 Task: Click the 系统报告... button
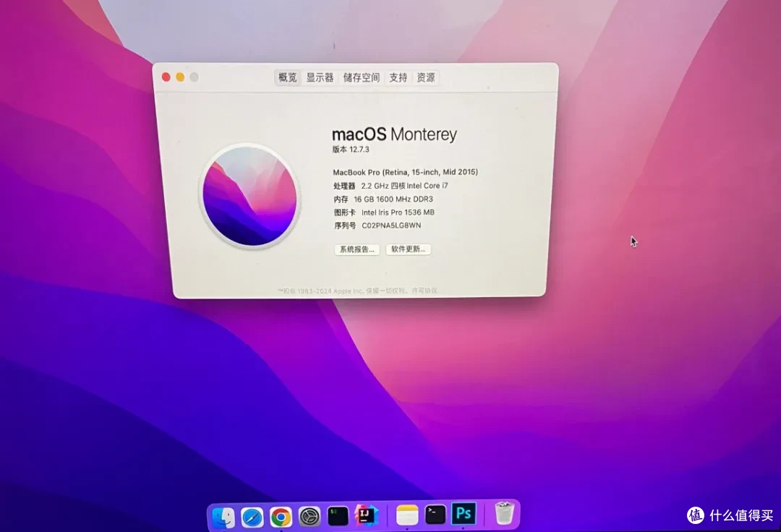pos(357,249)
